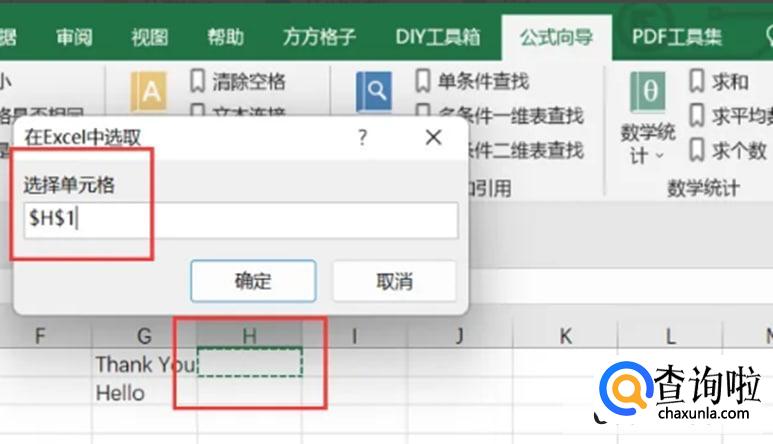Click the lookup magnifier book icon
Viewport: 773px width, 444px height.
coord(374,91)
